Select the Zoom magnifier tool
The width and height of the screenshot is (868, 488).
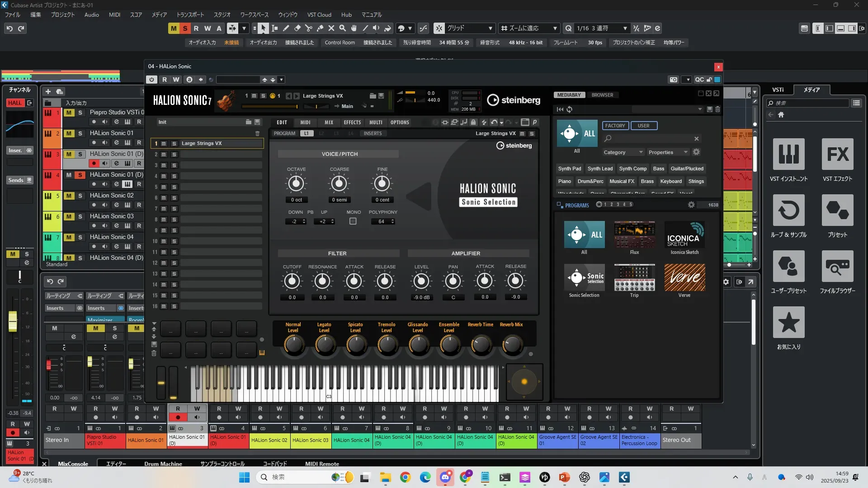(x=342, y=28)
